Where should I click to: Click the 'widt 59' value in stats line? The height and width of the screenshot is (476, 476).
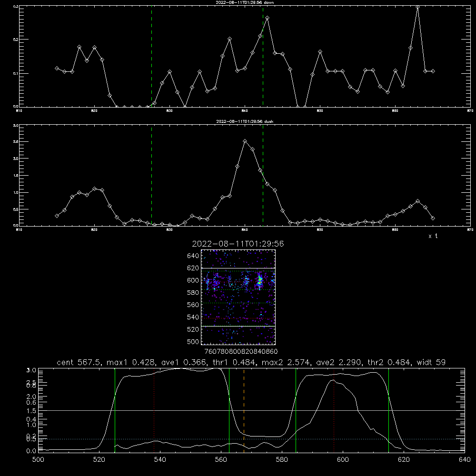[x=431, y=362]
